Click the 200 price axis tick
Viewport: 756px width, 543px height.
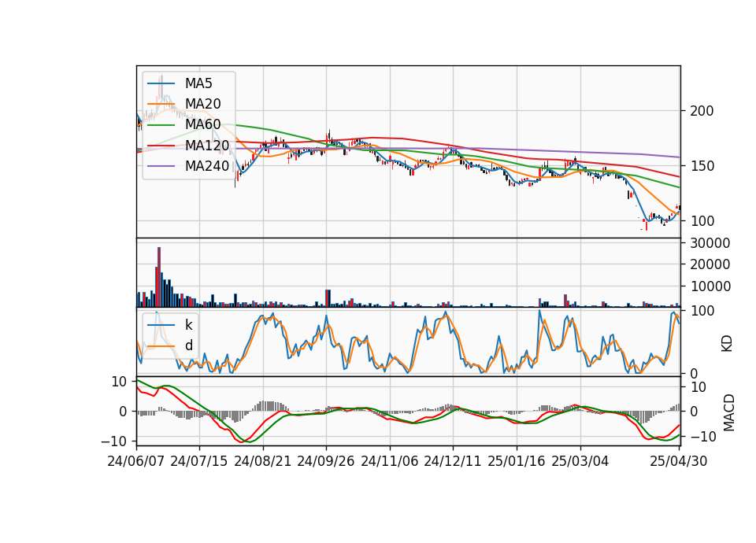pyautogui.click(x=702, y=111)
